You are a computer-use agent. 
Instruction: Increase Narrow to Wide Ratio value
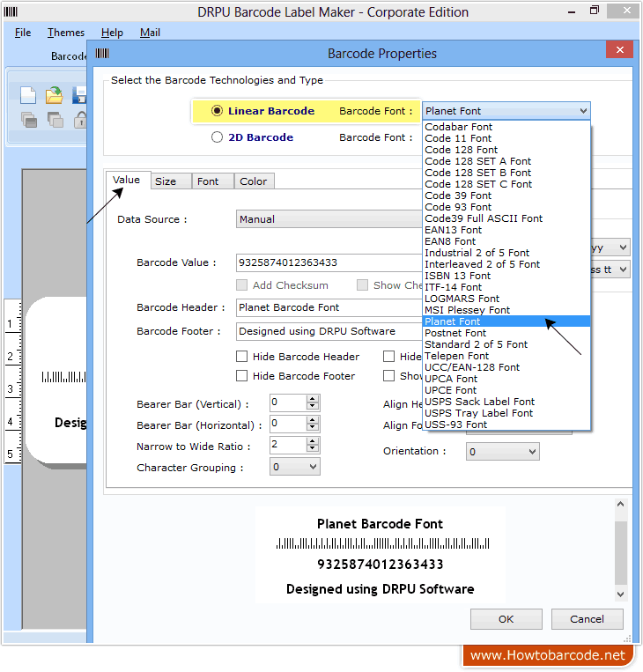[313, 441]
